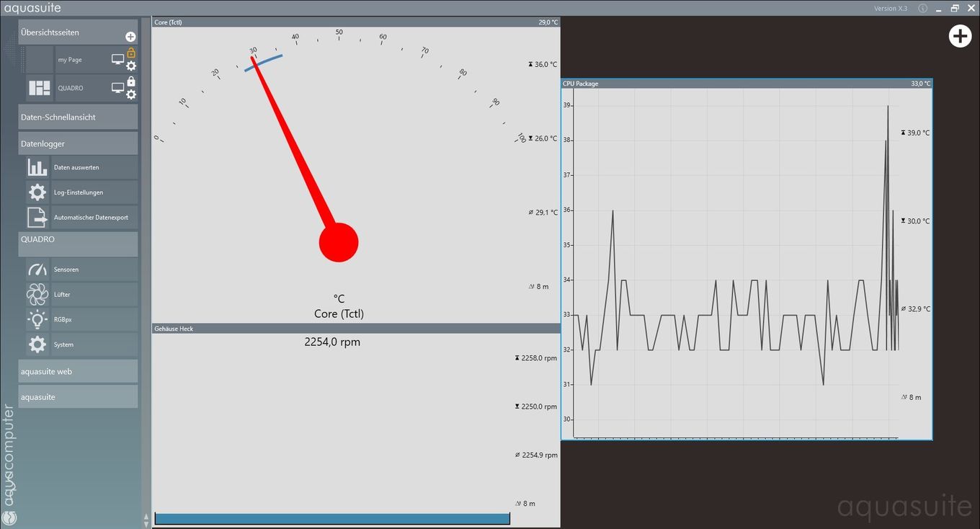980x529 pixels.
Task: Click the RGBpx light bulb icon
Action: pyautogui.click(x=37, y=319)
